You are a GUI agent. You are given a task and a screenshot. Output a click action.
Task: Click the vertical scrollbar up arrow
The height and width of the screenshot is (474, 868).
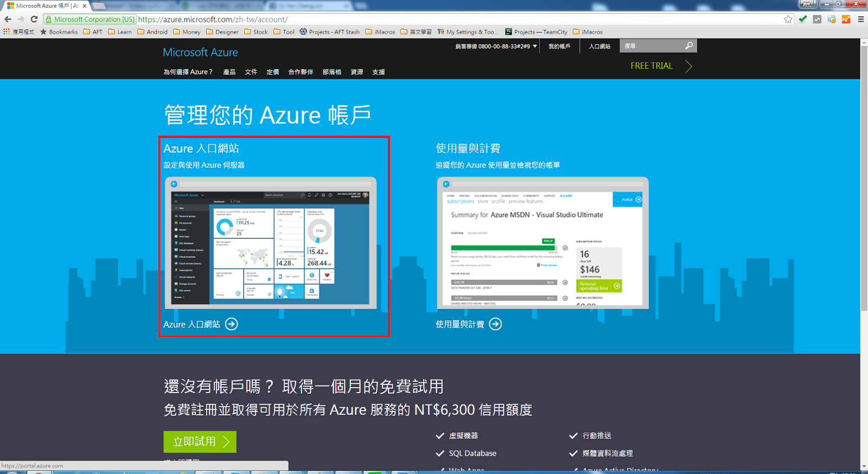[x=864, y=42]
